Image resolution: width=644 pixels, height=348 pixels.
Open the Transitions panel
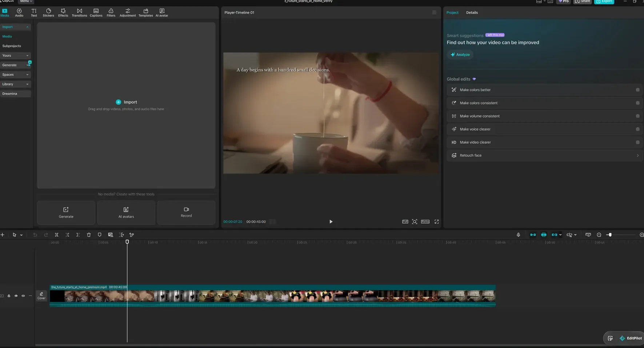tap(79, 13)
